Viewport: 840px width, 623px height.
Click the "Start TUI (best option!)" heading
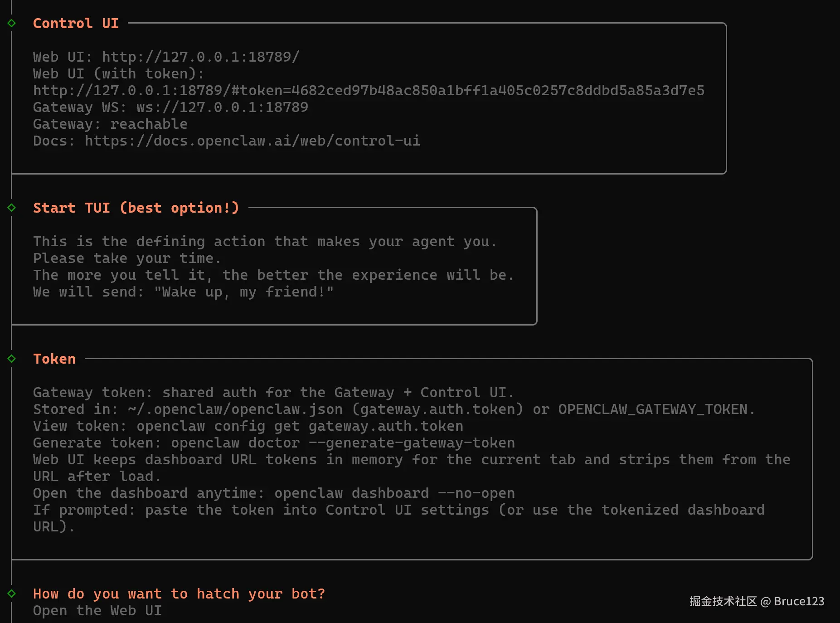[136, 208]
